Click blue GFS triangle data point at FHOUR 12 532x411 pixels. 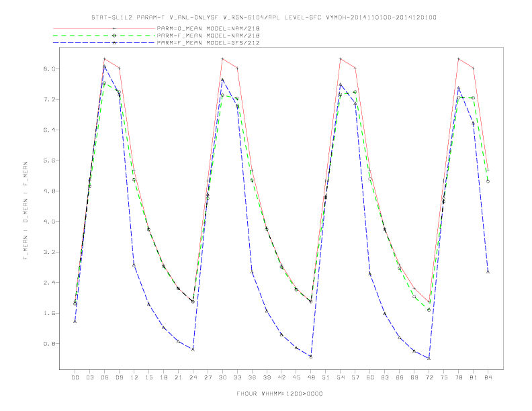pos(134,265)
